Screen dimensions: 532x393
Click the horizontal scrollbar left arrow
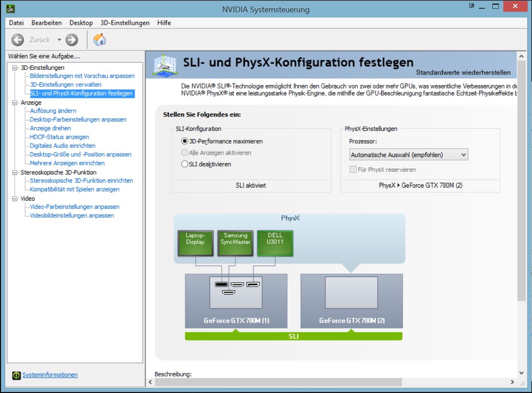coord(150,382)
